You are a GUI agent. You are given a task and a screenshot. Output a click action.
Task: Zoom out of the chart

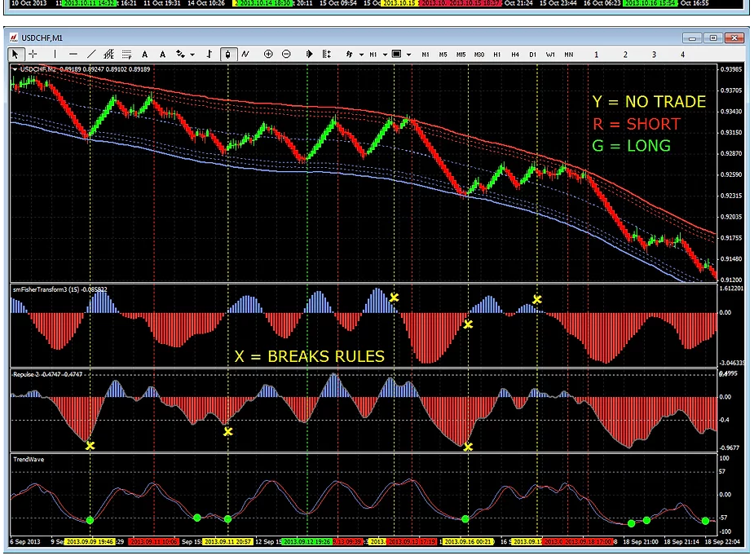pyautogui.click(x=286, y=55)
